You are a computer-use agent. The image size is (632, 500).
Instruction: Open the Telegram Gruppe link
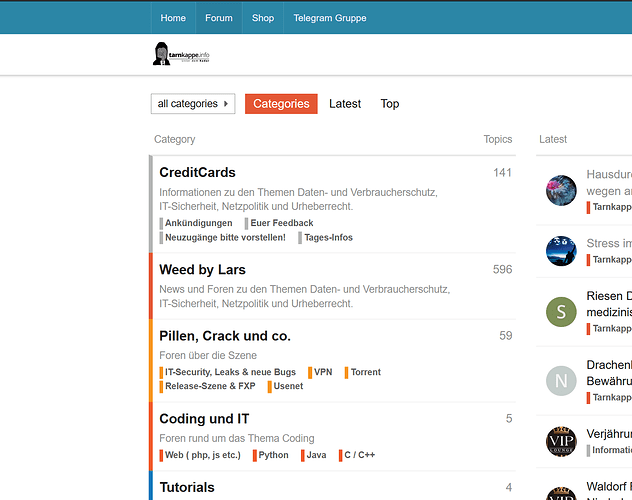(329, 18)
